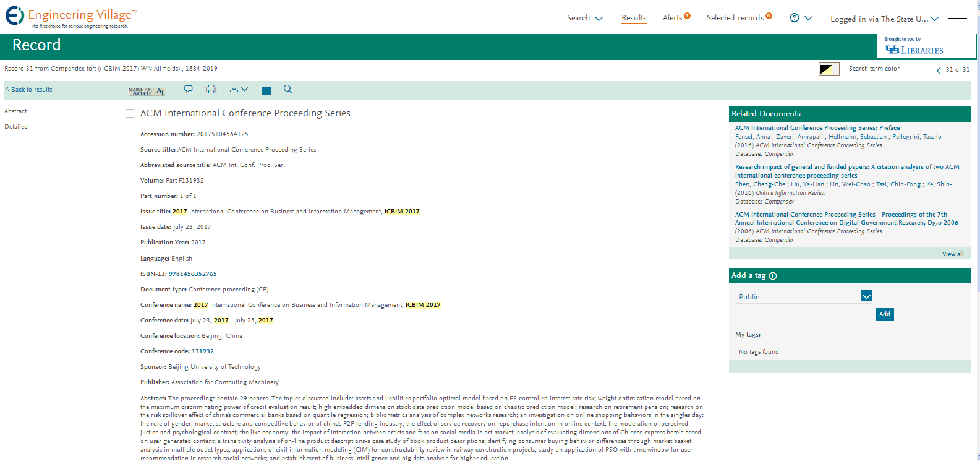The height and width of the screenshot is (461, 980).
Task: Open the Alerts menu item
Action: [x=673, y=18]
